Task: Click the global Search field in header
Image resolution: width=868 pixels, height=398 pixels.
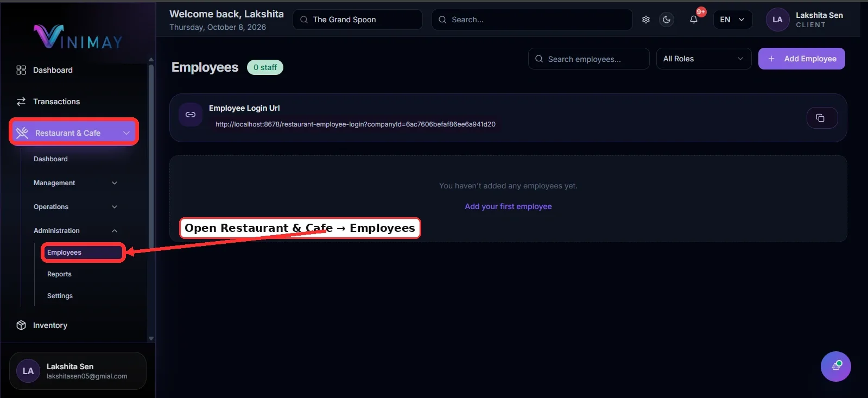Action: 532,20
